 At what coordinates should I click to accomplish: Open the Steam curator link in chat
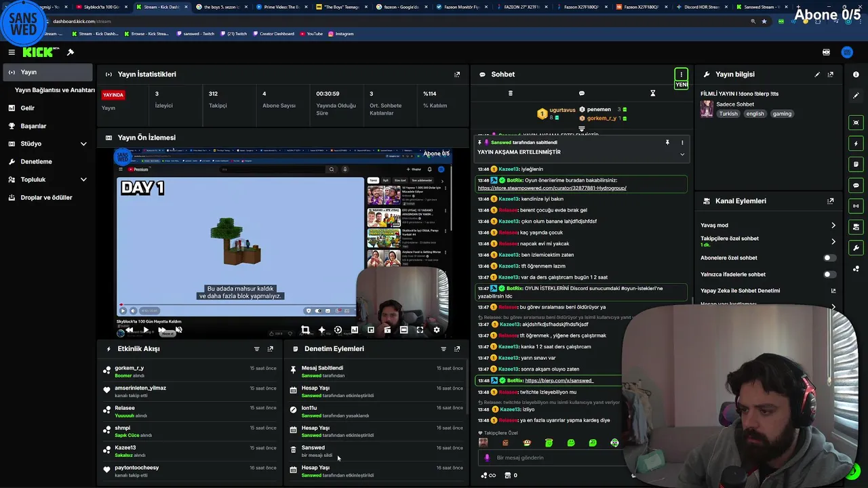(x=552, y=188)
